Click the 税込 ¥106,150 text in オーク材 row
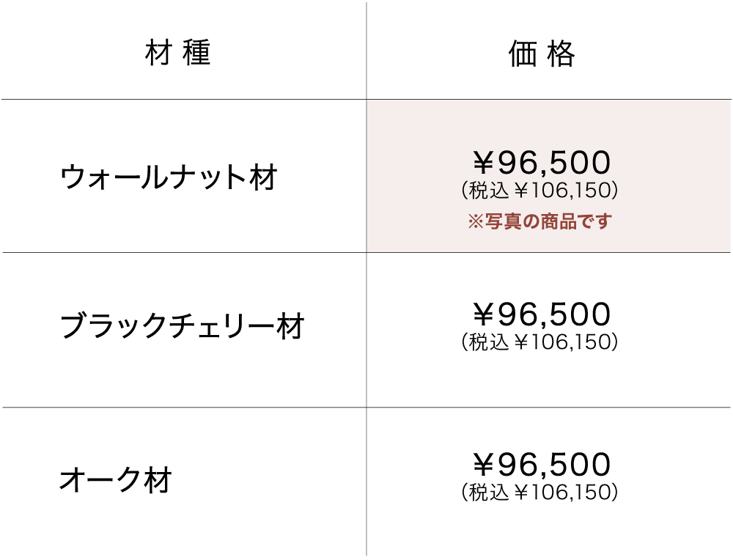Image resolution: width=733 pixels, height=560 pixels. 540,492
